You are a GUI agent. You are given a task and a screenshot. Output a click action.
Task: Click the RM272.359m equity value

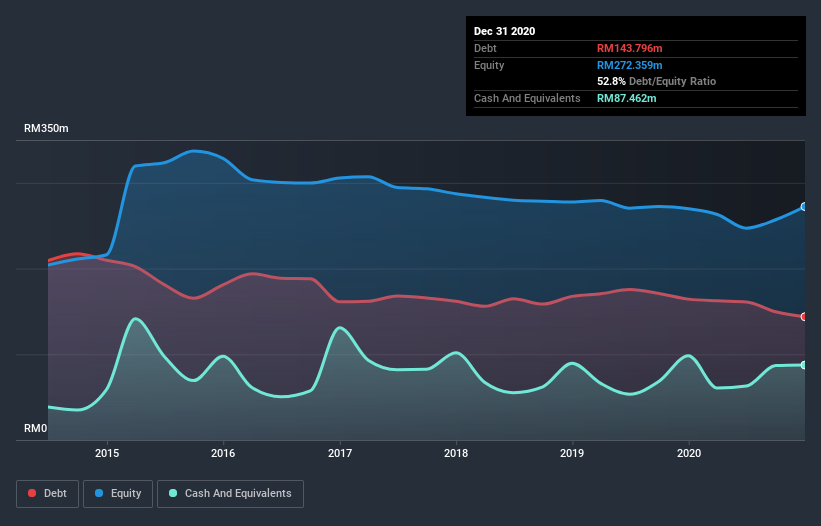point(629,65)
